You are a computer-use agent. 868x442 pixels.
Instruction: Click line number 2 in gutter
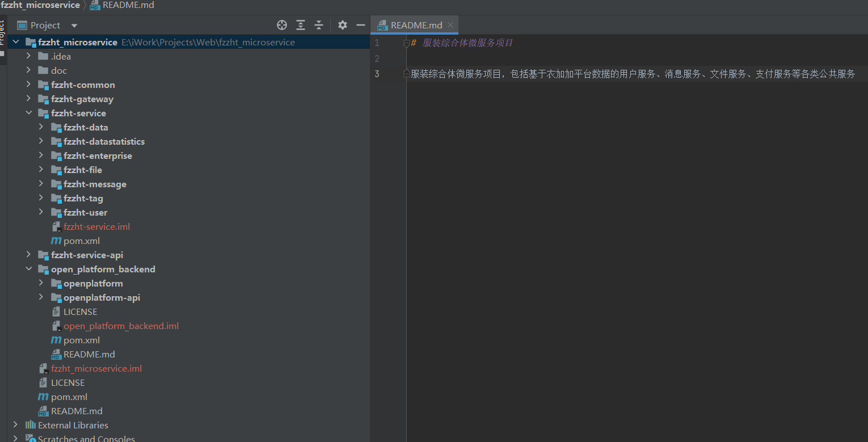[x=377, y=58]
